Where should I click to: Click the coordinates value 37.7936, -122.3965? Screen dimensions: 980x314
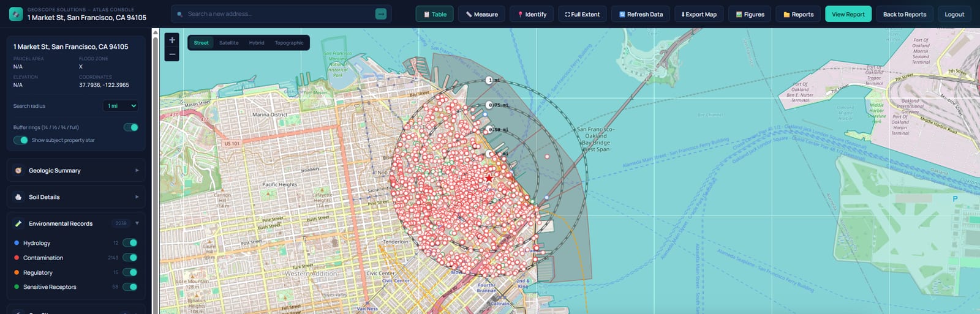click(104, 85)
